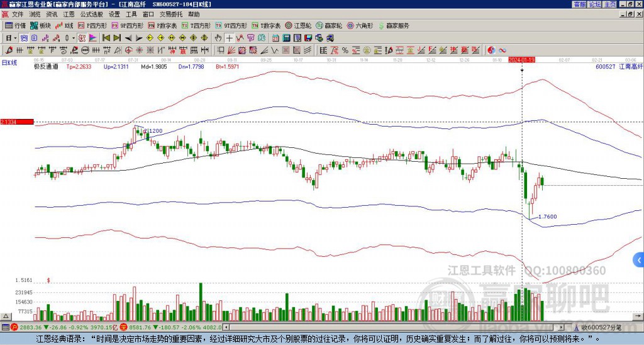The image size is (644, 345).
Task: Open the calendar date icon
Action: click(275, 38)
